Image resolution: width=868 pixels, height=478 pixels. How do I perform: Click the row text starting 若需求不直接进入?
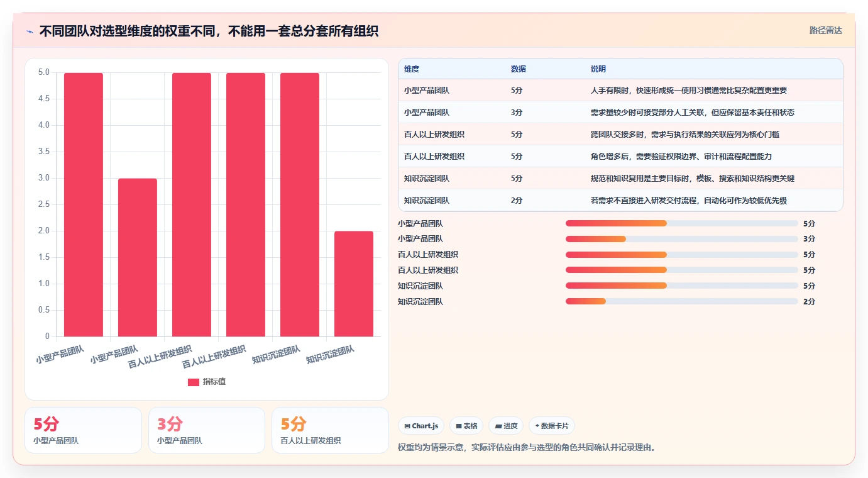coord(689,201)
